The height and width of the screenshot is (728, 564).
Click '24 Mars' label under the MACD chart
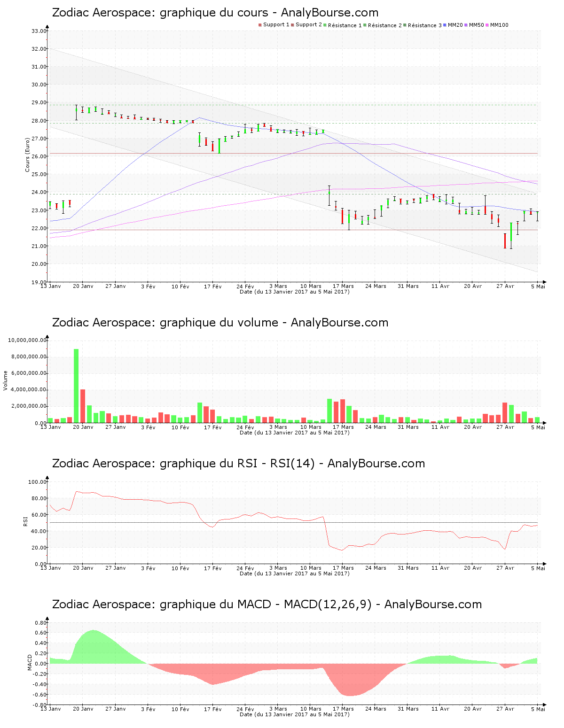tap(376, 709)
